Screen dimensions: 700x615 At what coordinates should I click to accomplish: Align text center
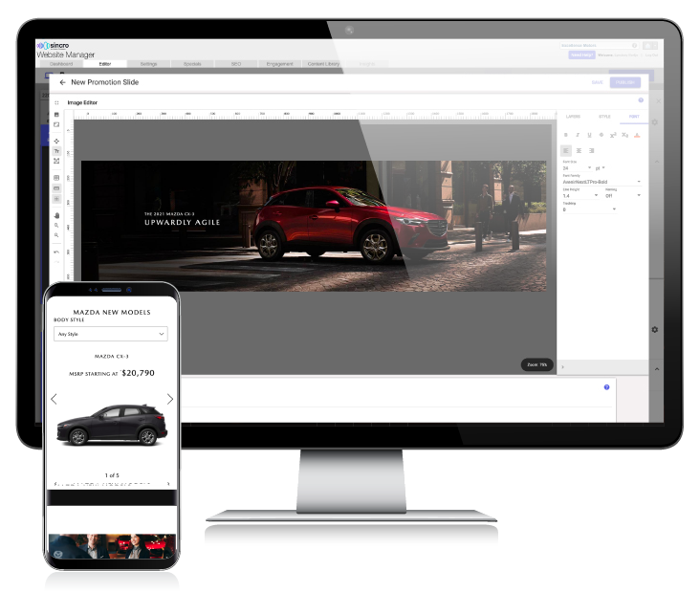[x=579, y=151]
